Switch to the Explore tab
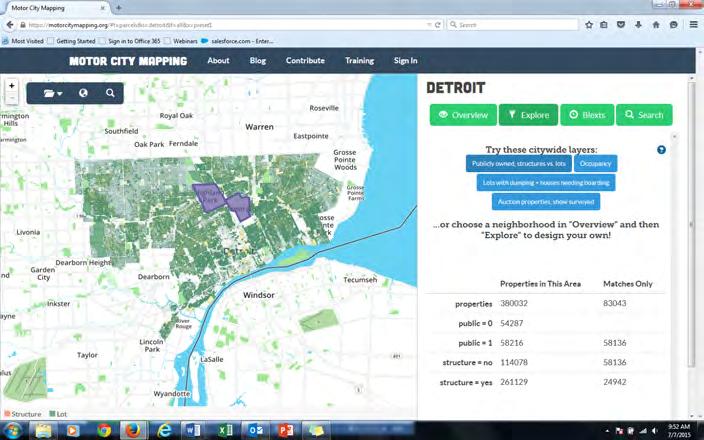Screen dimensions: 704x440 [x=528, y=115]
